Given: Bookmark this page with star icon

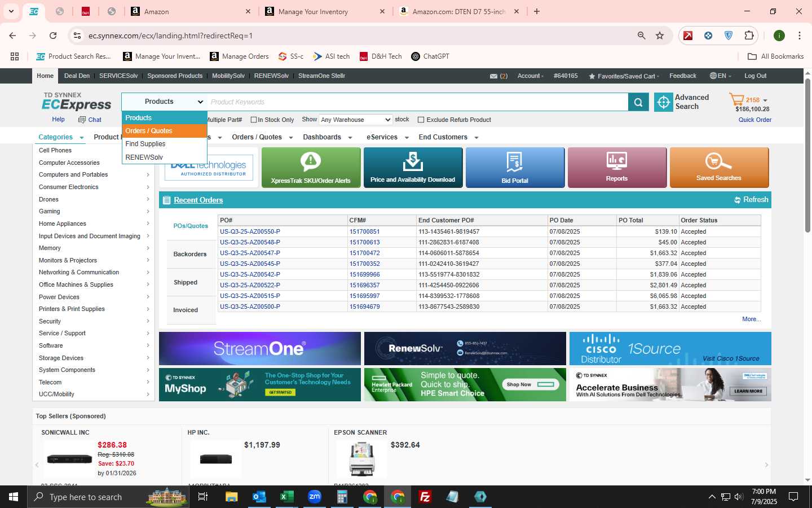Looking at the screenshot, I should point(660,36).
